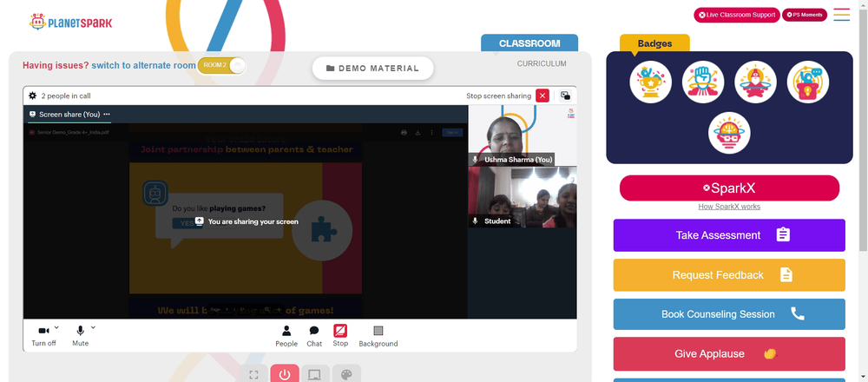The width and height of the screenshot is (868, 382).
Task: Click '2 people in call' text
Action: [66, 95]
